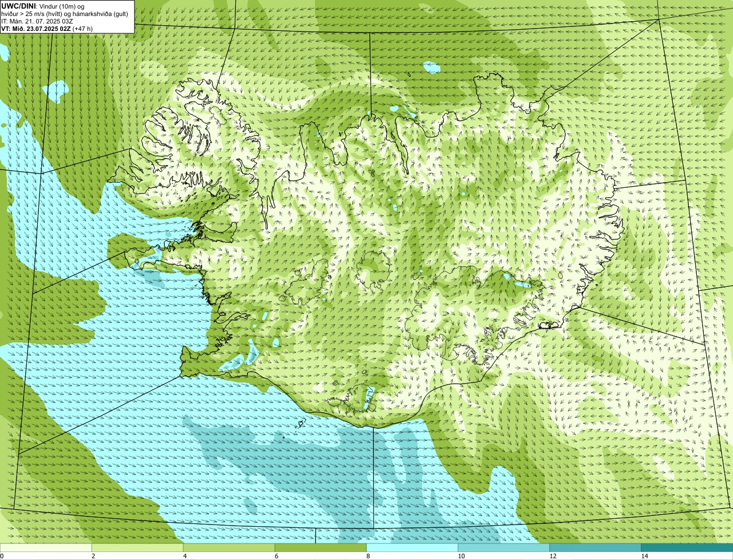Click the legend scale label "4"
Image resolution: width=733 pixels, height=560 pixels.
[x=184, y=556]
